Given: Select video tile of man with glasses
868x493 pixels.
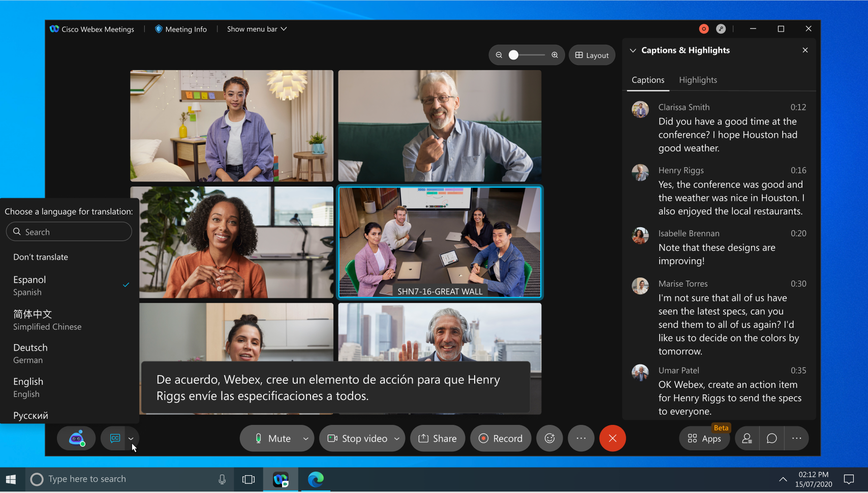Looking at the screenshot, I should pos(440,126).
